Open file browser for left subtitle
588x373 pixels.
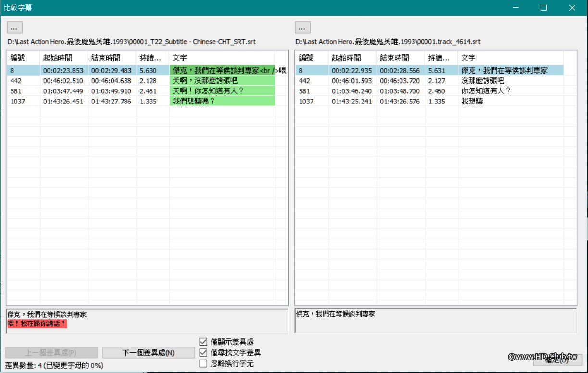pos(14,27)
